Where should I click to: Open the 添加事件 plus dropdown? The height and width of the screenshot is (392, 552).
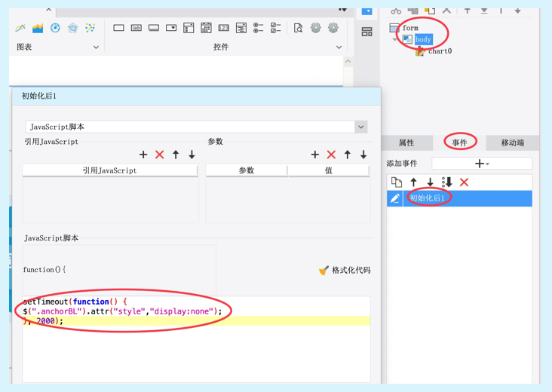(482, 164)
